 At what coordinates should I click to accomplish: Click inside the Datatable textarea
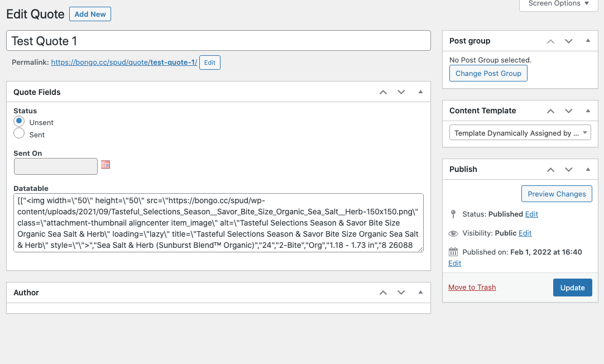(x=218, y=223)
